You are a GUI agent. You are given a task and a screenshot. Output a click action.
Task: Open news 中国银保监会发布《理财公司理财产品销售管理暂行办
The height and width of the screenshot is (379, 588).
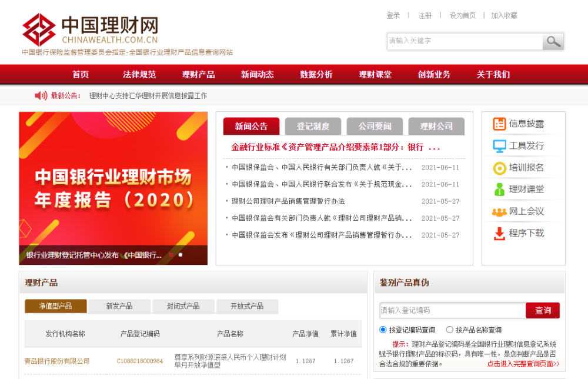point(322,235)
